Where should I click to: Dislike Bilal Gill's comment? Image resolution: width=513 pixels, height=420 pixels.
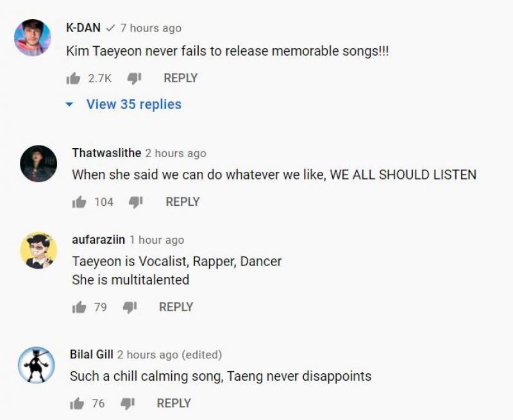128,403
